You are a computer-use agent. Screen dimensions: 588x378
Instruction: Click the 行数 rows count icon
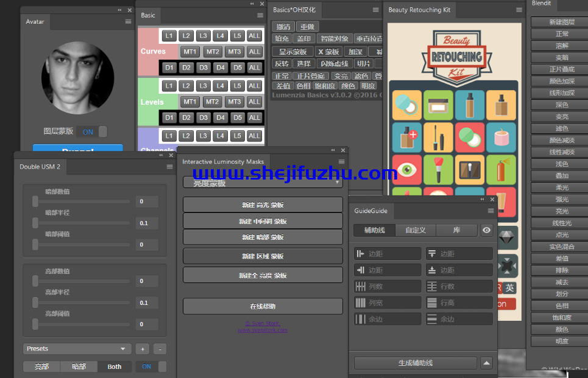[x=432, y=286]
